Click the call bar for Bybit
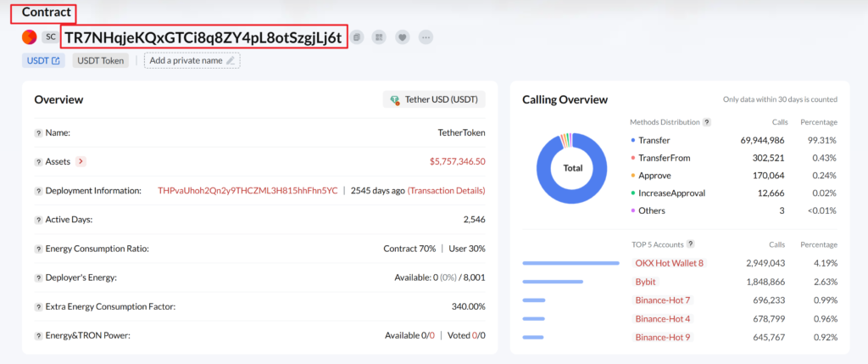This screenshot has width=868, height=364. [553, 282]
